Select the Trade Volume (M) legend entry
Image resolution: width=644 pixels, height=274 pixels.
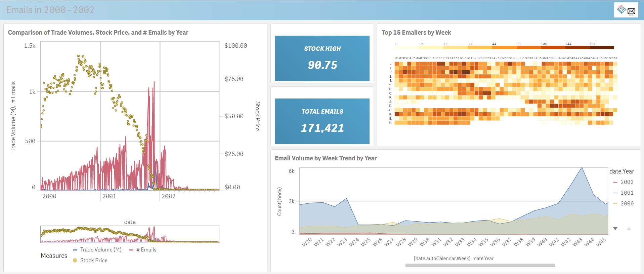click(x=97, y=249)
